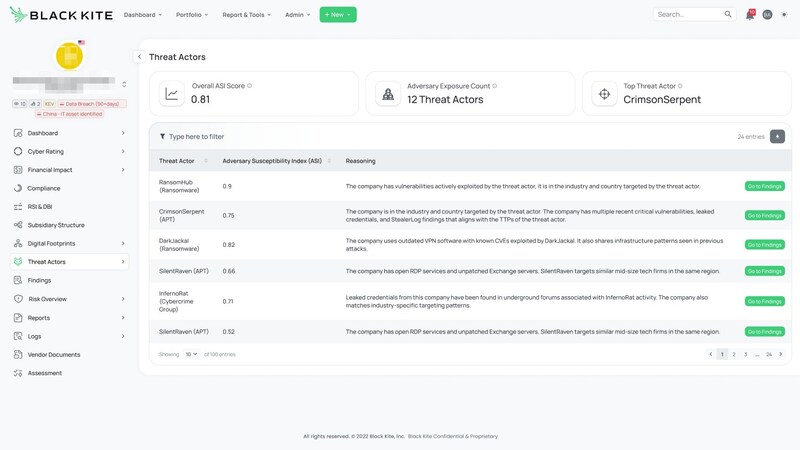
Task: Click the Top Threat Actor crosshair icon
Action: 604,94
